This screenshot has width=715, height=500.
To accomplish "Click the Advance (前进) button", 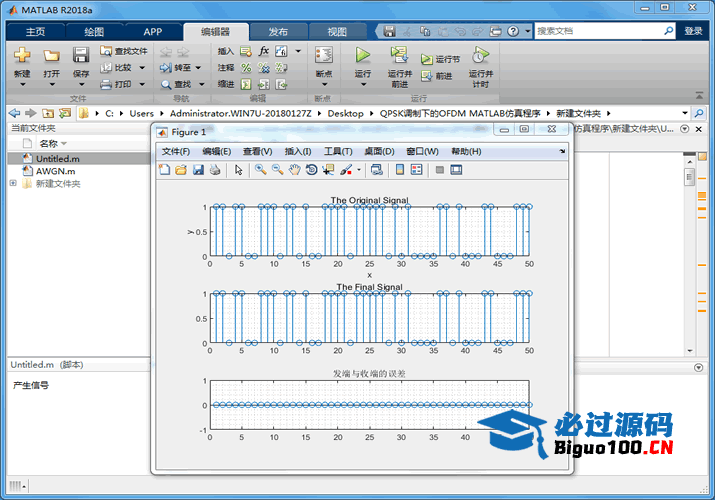I will pyautogui.click(x=436, y=76).
